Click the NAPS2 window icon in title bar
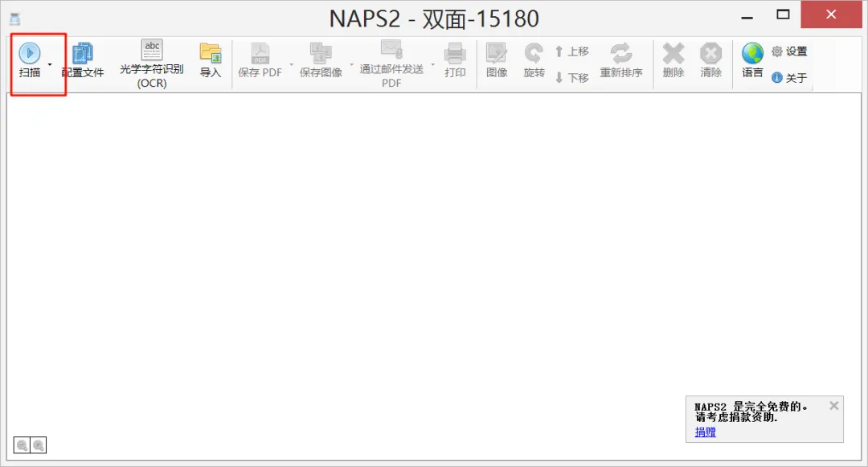Viewport: 868px width, 467px height. click(15, 19)
